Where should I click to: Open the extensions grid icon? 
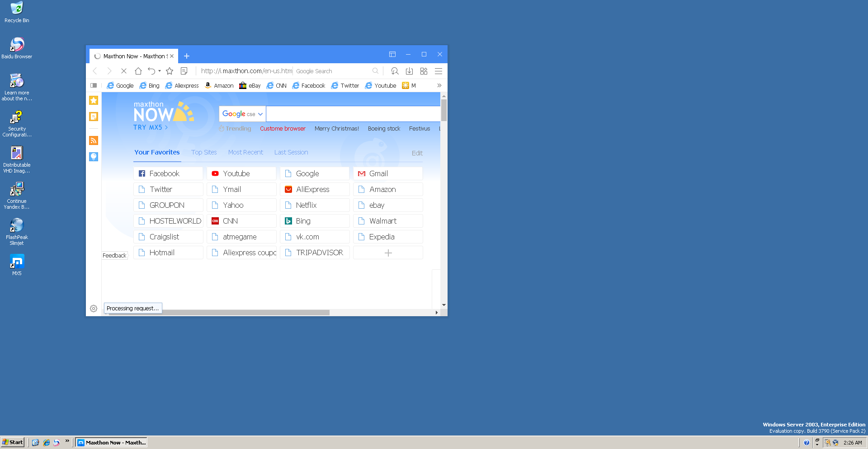(x=424, y=71)
